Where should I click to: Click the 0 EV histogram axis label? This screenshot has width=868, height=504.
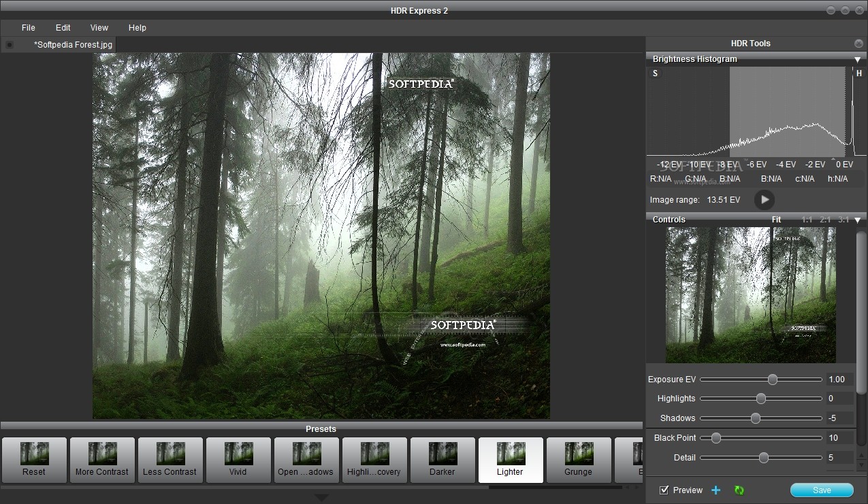pos(844,165)
